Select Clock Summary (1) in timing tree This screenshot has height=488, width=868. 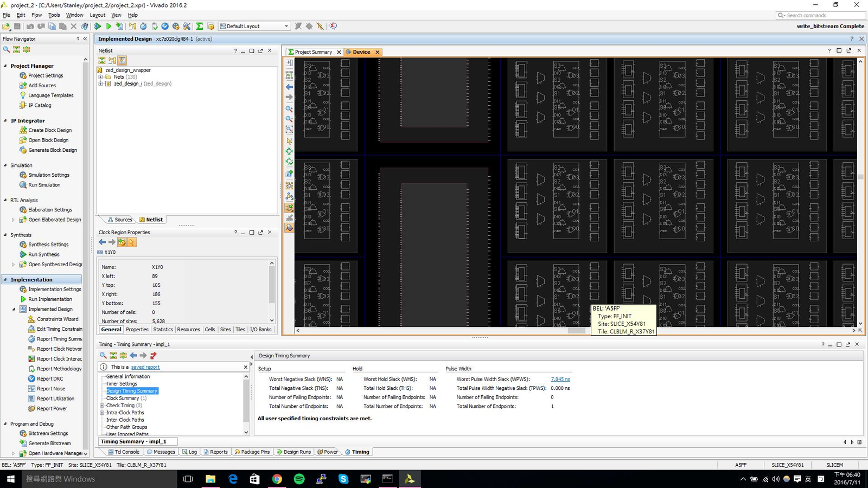tap(126, 398)
